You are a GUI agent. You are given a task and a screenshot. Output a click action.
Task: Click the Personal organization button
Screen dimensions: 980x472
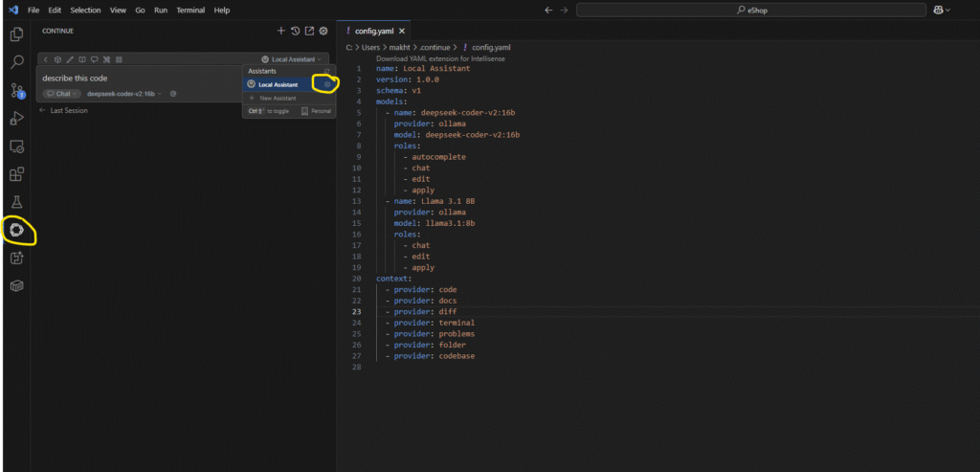coord(316,111)
